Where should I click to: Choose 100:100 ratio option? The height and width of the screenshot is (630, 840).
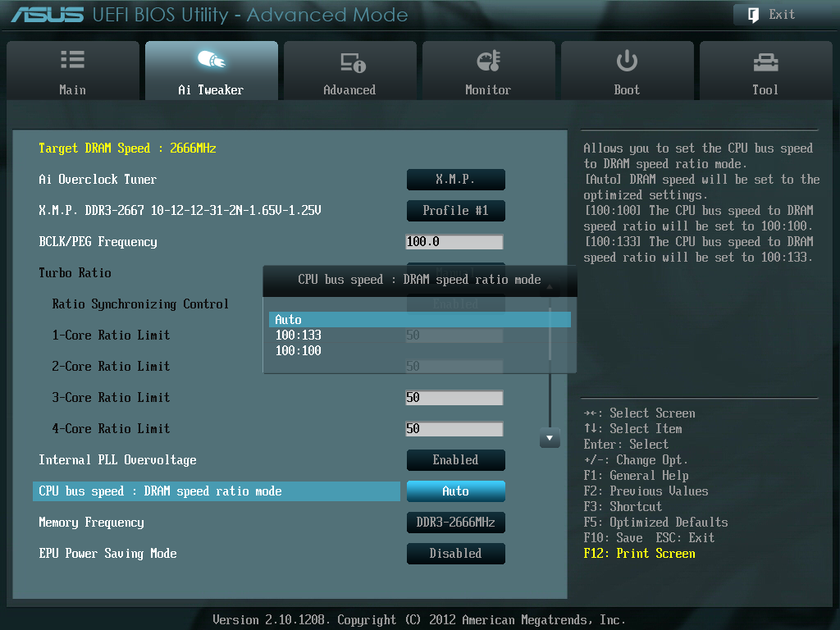pyautogui.click(x=299, y=351)
